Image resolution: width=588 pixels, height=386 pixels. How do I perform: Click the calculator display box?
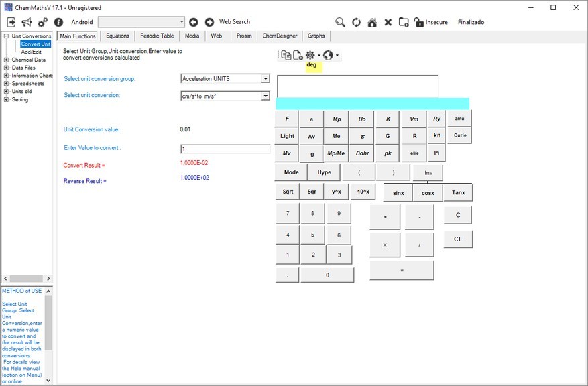click(357, 86)
